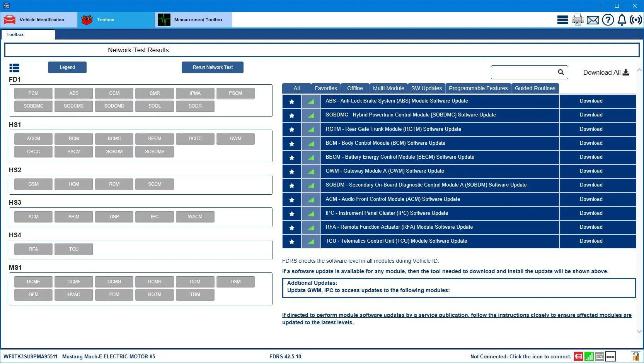
Task: Click the Not Connected status message
Action: [x=521, y=356]
